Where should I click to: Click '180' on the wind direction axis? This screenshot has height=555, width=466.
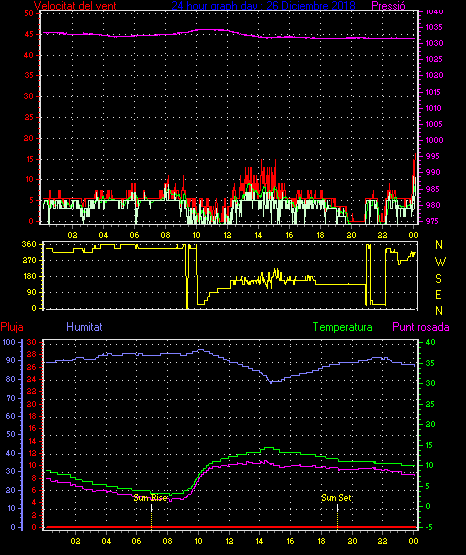coord(29,276)
